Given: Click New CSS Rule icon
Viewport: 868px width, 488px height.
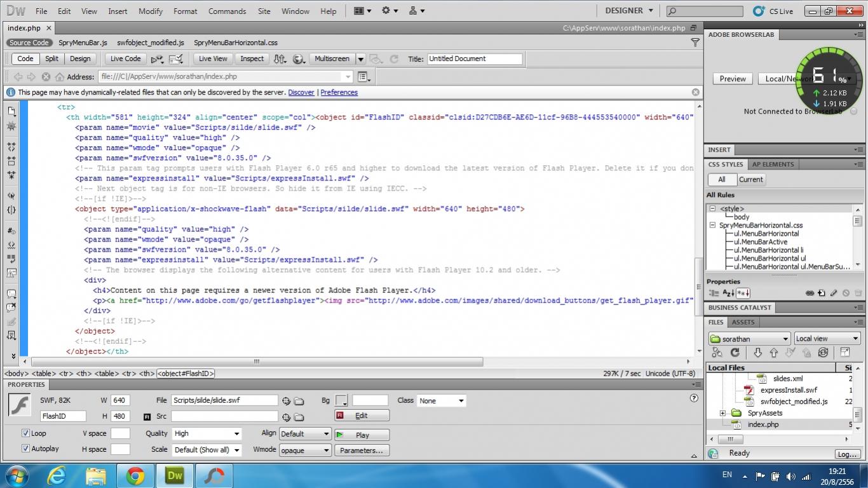Looking at the screenshot, I should [822, 293].
